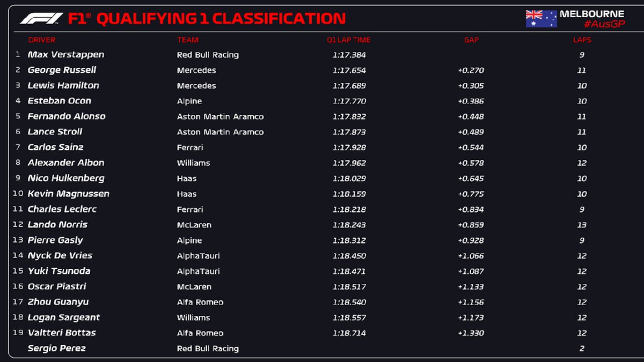Click the F1 Qualifying 1 Classification title
644x362 pixels.
pyautogui.click(x=207, y=19)
